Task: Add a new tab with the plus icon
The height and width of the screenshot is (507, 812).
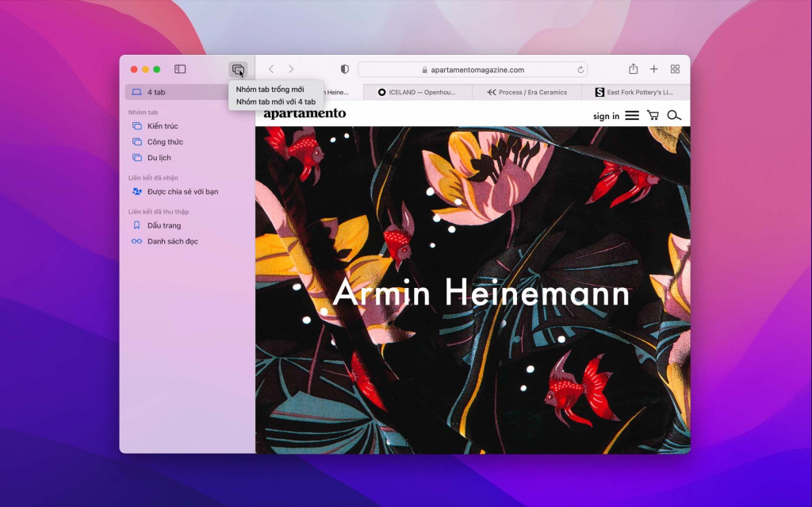Action: (x=654, y=69)
